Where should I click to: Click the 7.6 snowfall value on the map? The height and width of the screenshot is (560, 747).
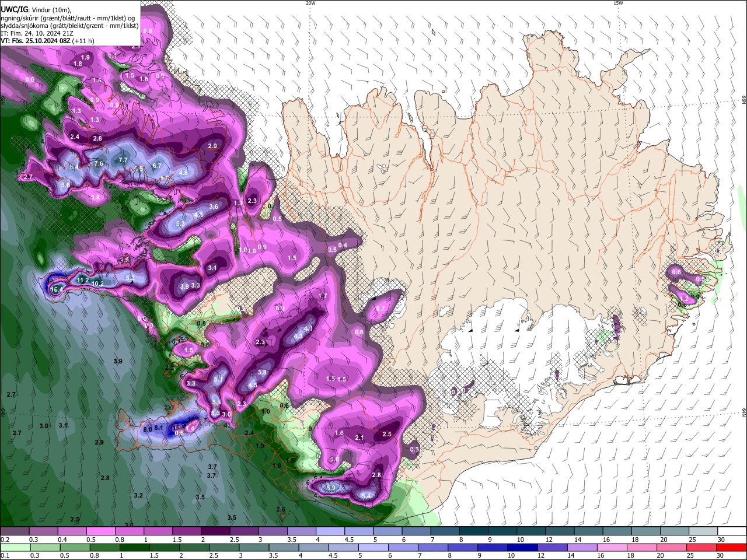pos(99,164)
